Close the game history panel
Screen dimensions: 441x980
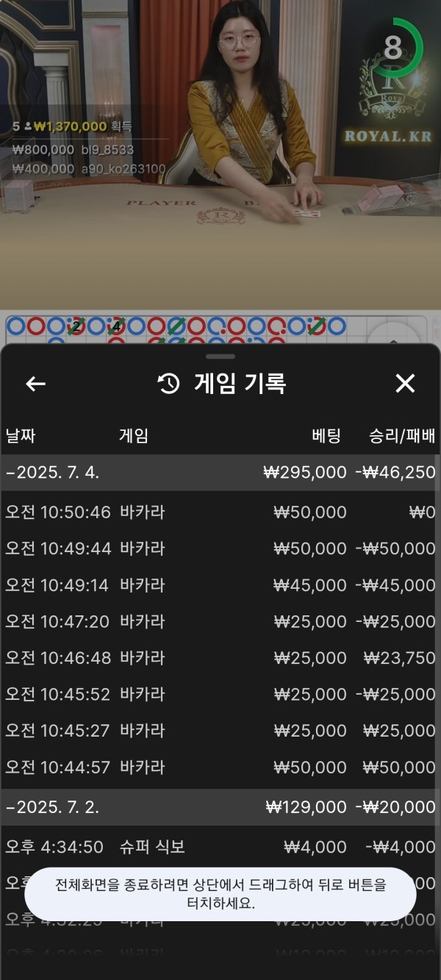405,383
